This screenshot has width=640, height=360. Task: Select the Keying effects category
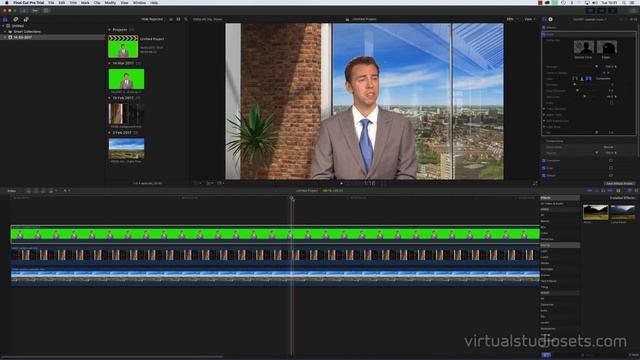point(560,245)
